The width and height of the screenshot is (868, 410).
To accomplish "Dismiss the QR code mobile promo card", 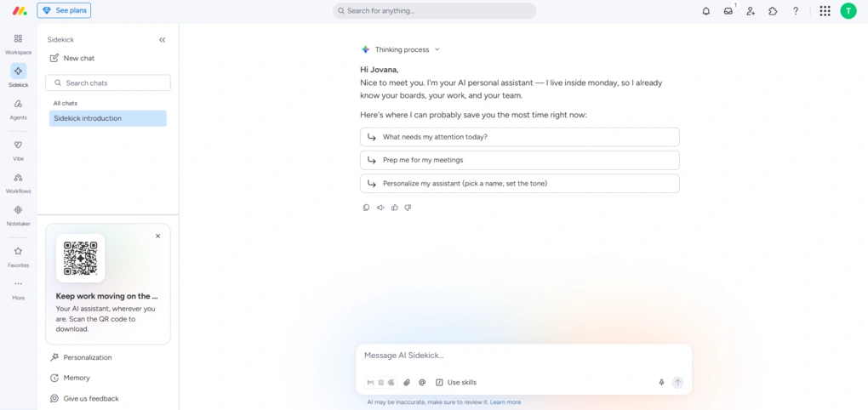I will (x=157, y=236).
